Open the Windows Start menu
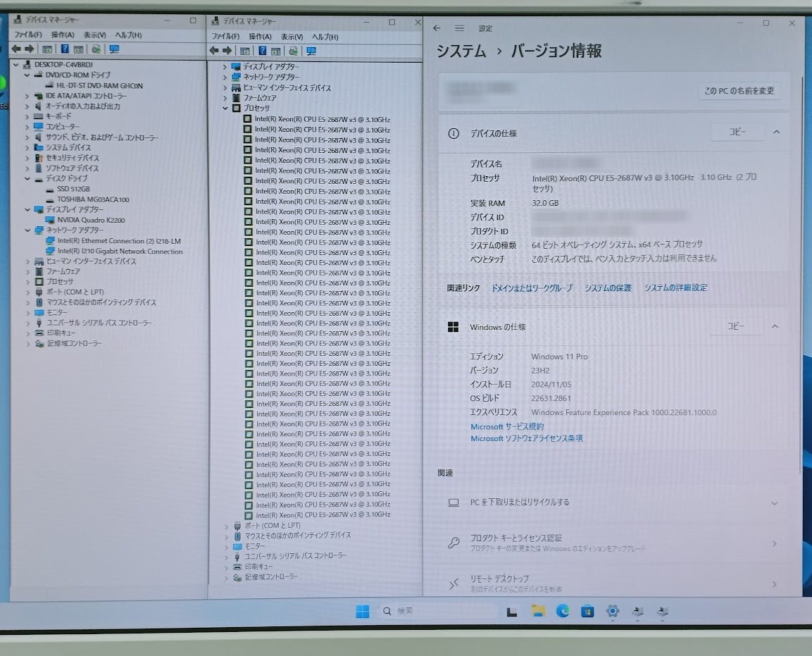This screenshot has height=656, width=812. [363, 612]
